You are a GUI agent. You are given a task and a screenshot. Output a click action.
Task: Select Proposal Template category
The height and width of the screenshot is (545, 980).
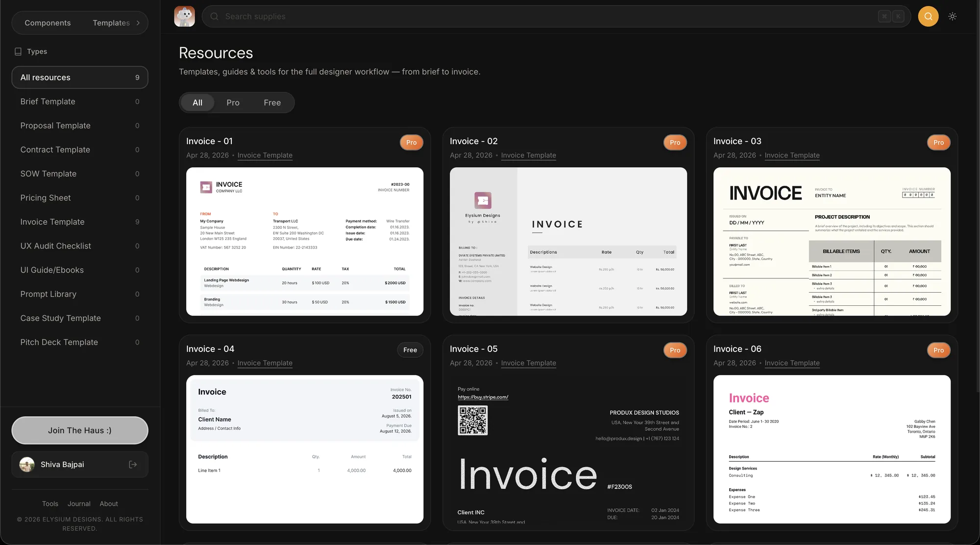pos(80,125)
